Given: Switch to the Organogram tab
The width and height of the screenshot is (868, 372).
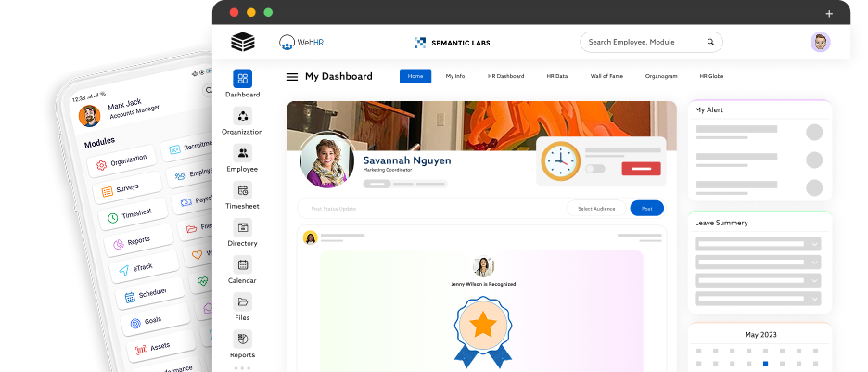Looking at the screenshot, I should [x=661, y=76].
